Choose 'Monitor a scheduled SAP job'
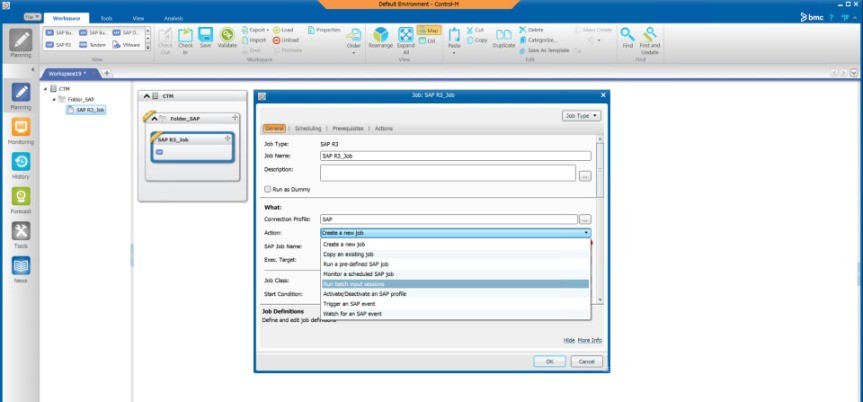The image size is (863, 402). tap(455, 274)
